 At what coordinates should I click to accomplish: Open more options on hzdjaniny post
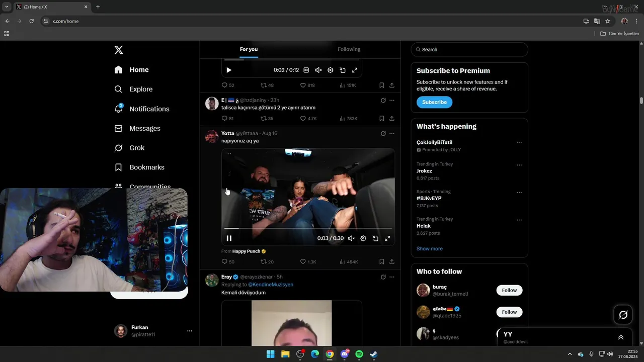(x=392, y=101)
